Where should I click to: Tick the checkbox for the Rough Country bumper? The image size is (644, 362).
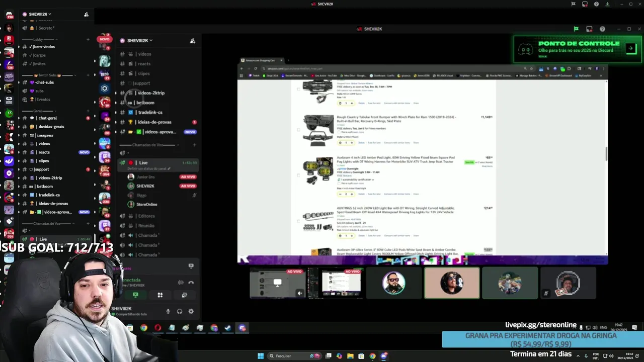click(x=298, y=130)
